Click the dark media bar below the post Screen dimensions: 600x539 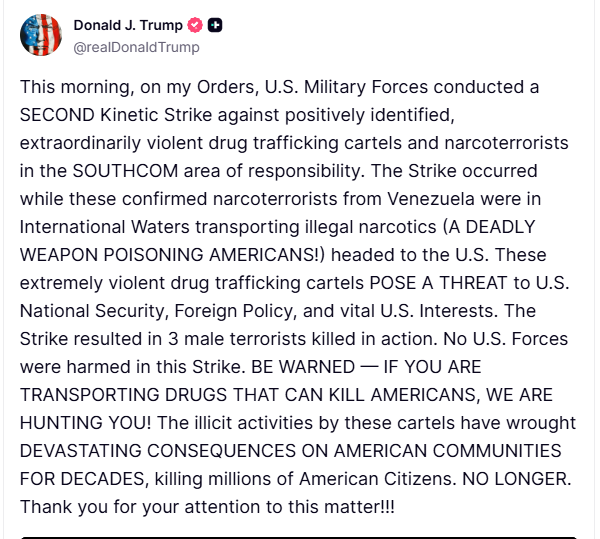point(300,535)
